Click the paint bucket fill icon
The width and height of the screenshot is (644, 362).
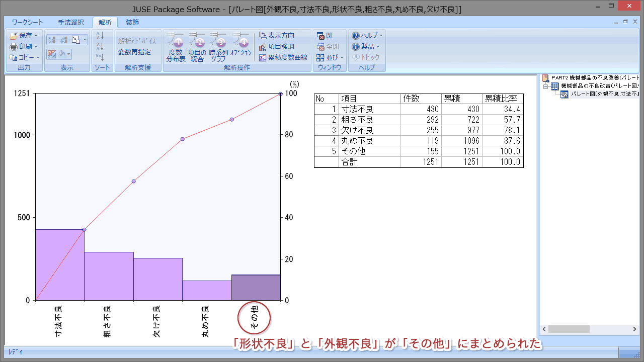(x=62, y=53)
